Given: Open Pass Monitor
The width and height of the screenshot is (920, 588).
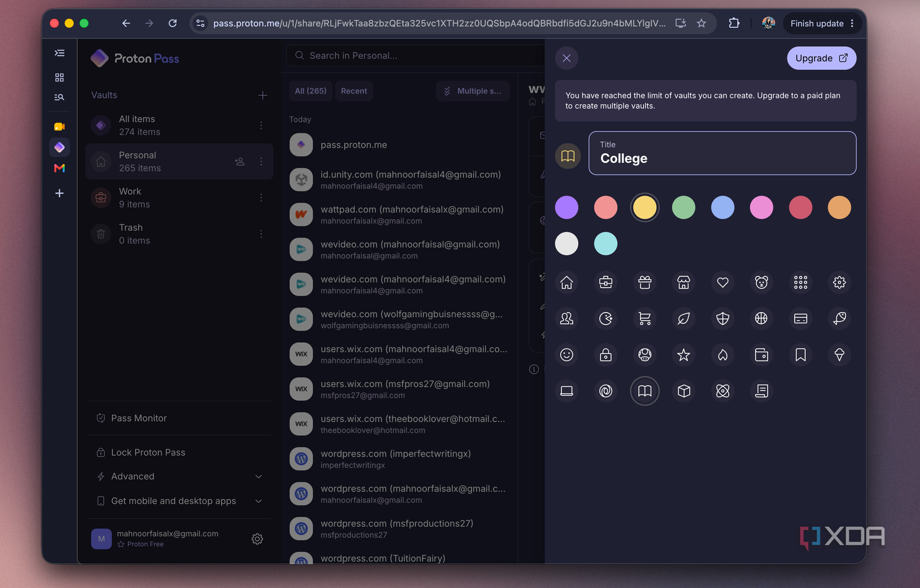Looking at the screenshot, I should [x=179, y=418].
